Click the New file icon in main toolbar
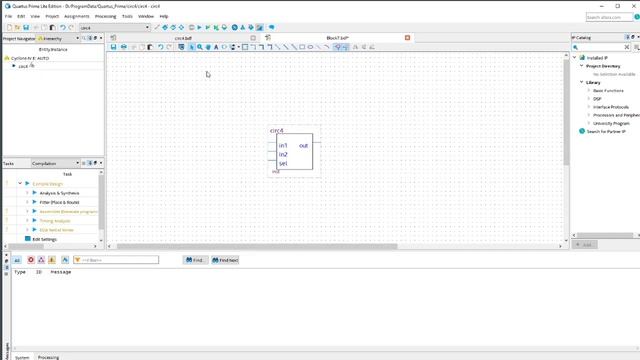640x360 pixels. pyautogui.click(x=9, y=27)
